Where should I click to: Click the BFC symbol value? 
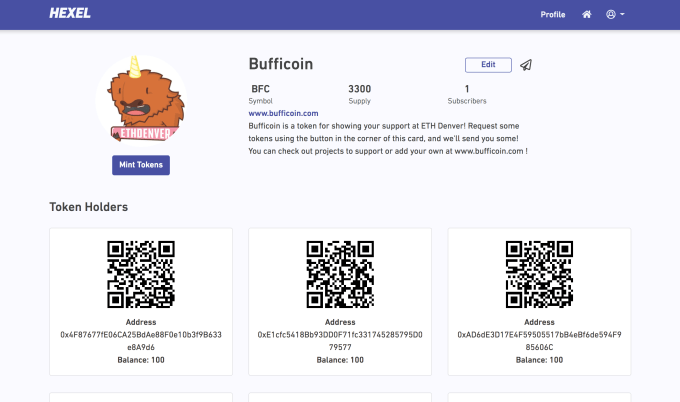261,89
